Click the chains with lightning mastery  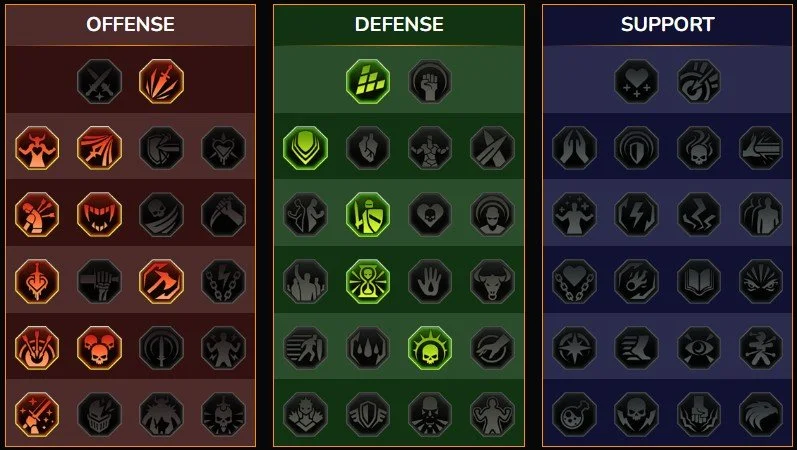[x=224, y=281]
